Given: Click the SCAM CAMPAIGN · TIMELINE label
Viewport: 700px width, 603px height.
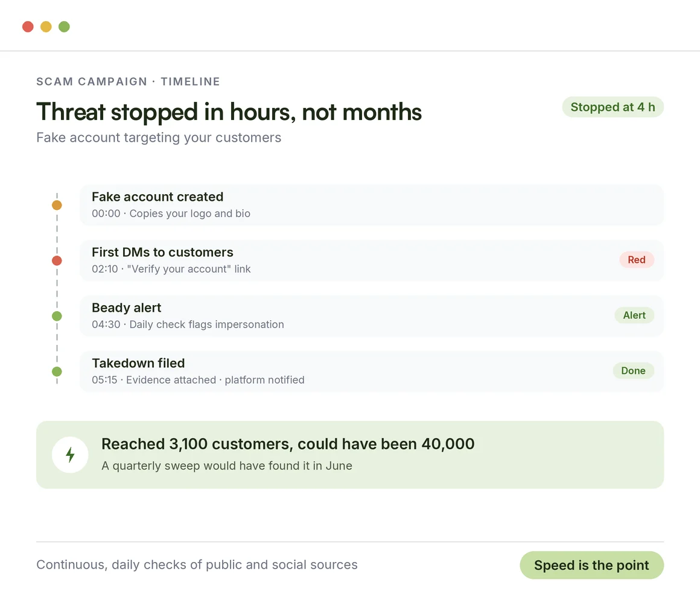Looking at the screenshot, I should 128,81.
